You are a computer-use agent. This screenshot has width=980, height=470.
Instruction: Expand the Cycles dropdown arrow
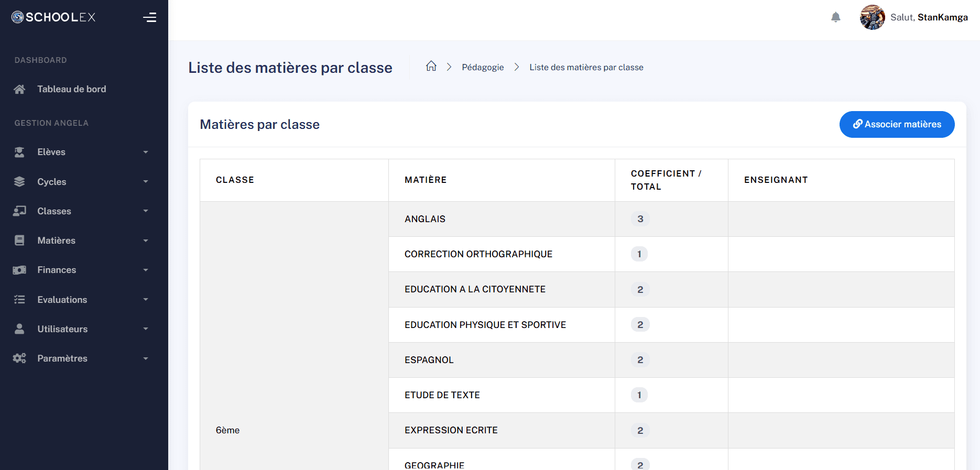pos(146,181)
